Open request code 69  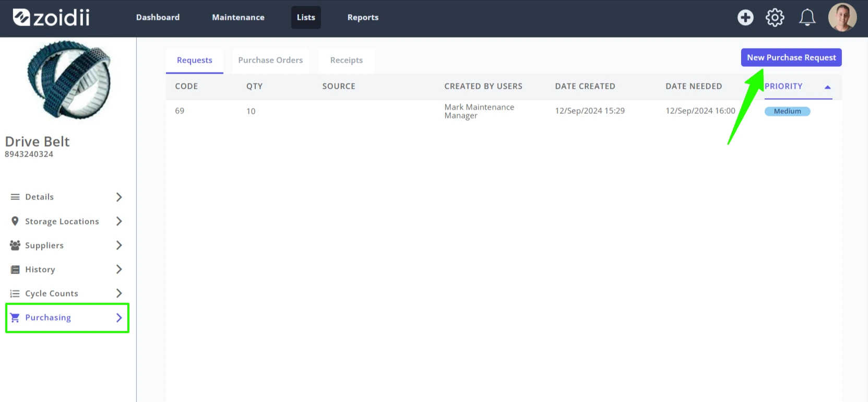(180, 111)
